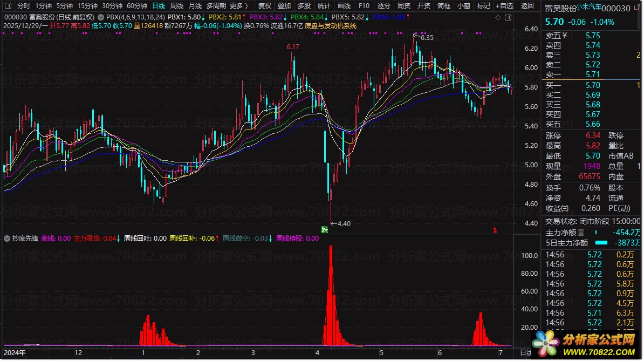
Task: Click the 同资 toolbar button
Action: 404,6
